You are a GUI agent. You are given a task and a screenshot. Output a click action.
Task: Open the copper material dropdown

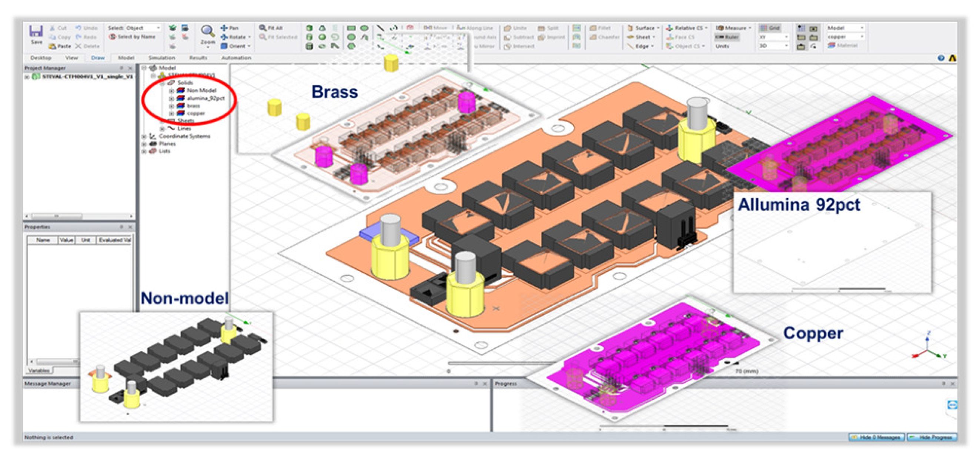point(862,37)
